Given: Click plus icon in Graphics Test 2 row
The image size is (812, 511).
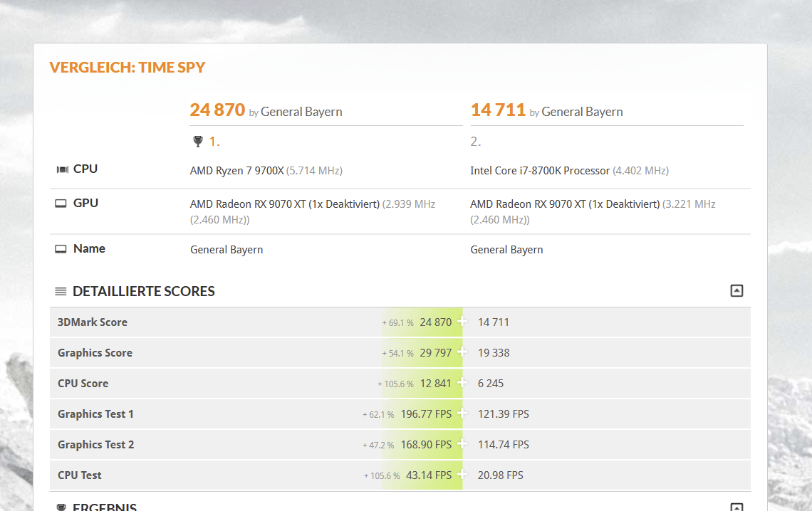Looking at the screenshot, I should 462,444.
